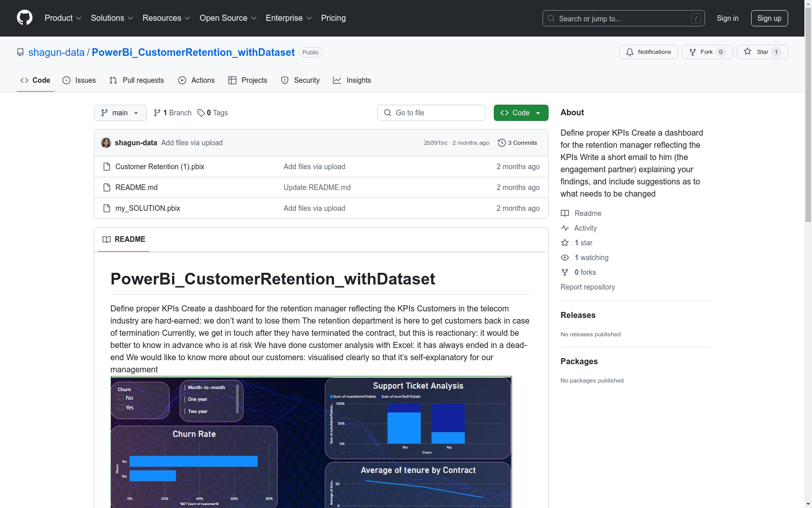This screenshot has width=812, height=508.
Task: Open the Open Source menu
Action: click(228, 18)
